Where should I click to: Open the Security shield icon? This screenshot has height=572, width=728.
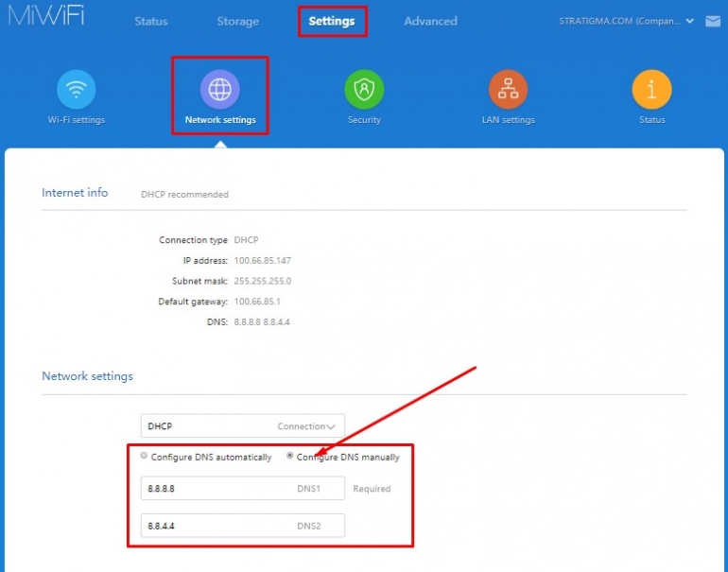pos(364,89)
